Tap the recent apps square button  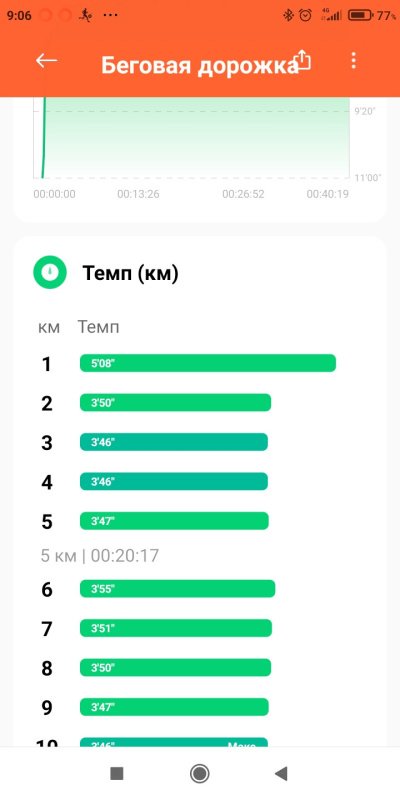(117, 773)
